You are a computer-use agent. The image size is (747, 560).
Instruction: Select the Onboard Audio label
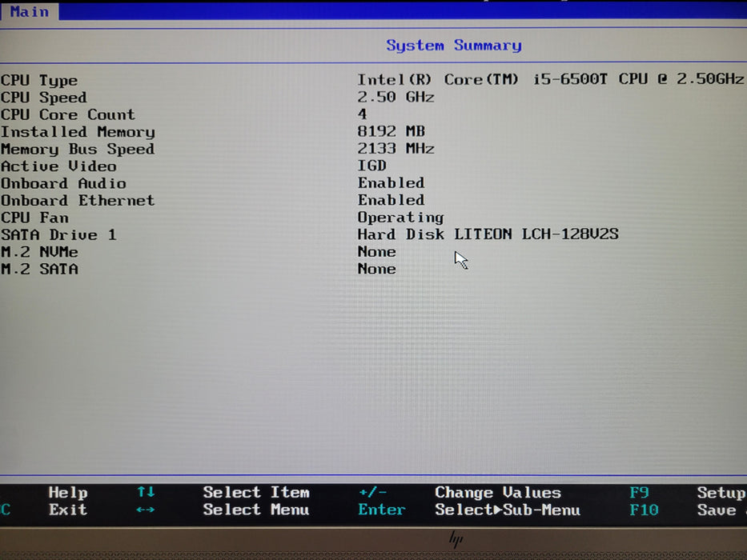[63, 183]
